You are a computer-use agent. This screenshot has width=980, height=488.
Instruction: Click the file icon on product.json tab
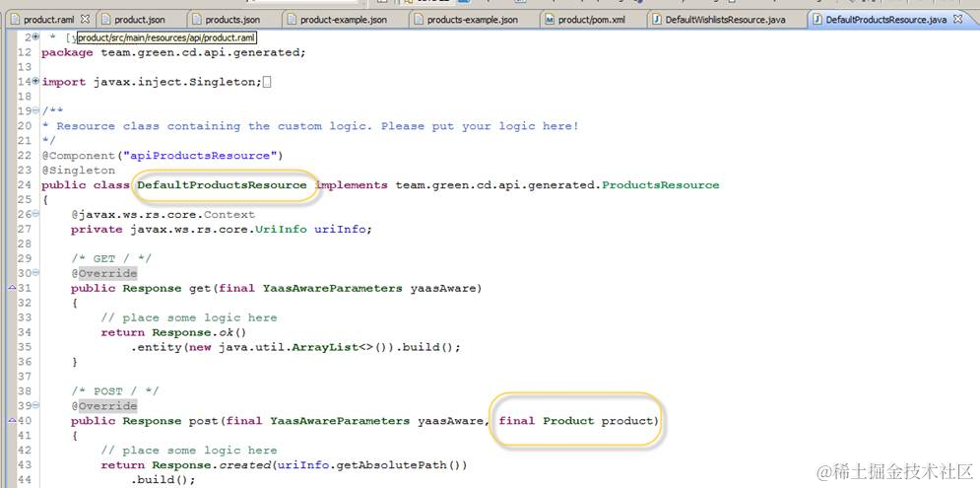[105, 20]
